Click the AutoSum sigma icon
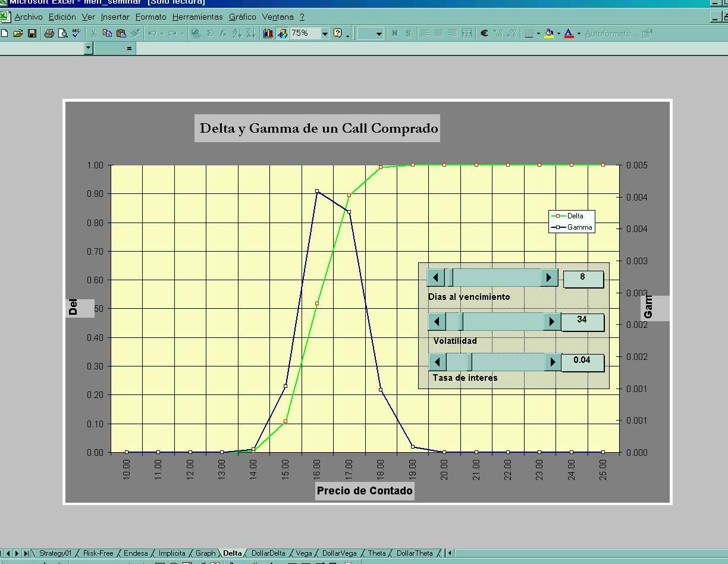This screenshot has height=564, width=728. (x=209, y=33)
